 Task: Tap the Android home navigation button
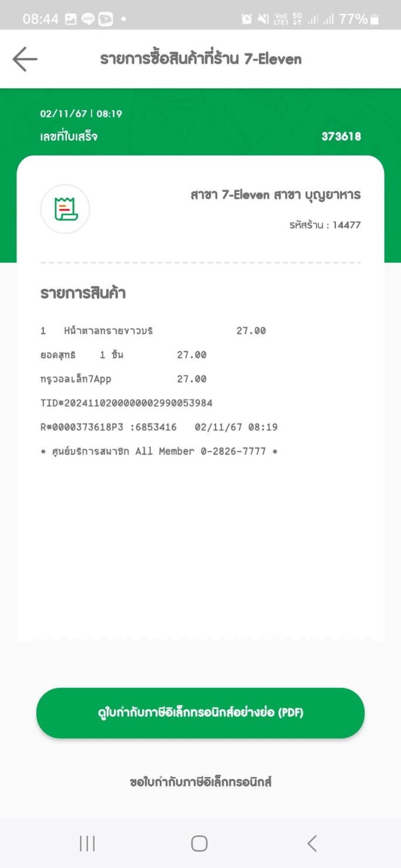click(x=200, y=843)
